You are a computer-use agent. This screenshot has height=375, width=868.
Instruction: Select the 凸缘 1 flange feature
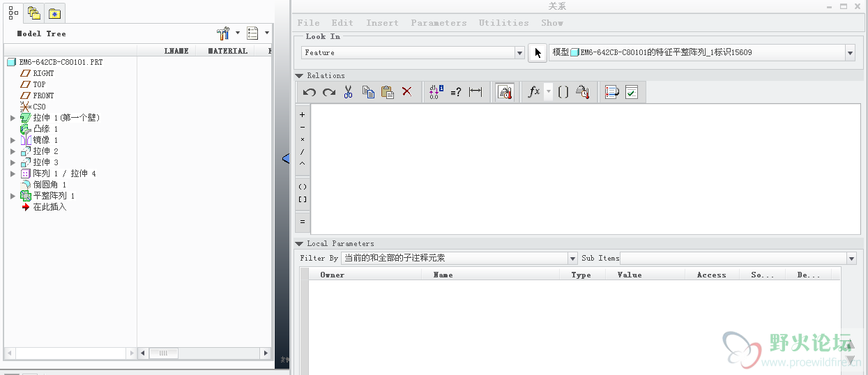coord(40,129)
